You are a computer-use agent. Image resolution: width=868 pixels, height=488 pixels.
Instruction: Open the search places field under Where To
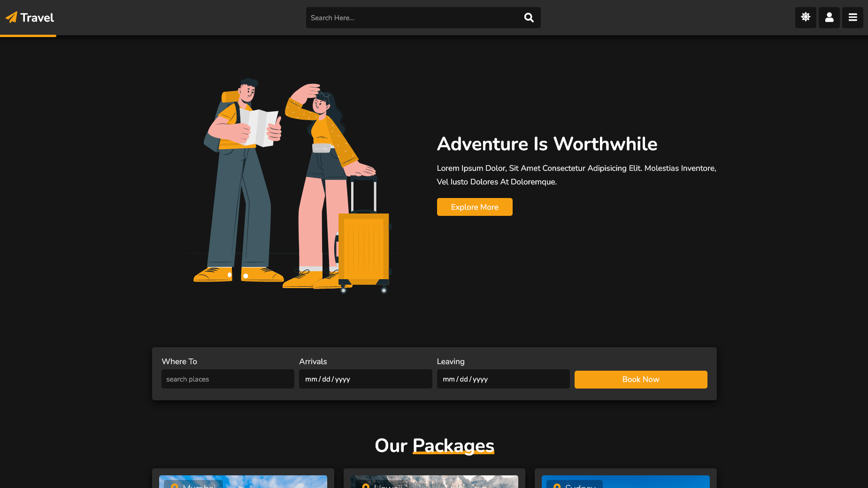[x=228, y=379]
